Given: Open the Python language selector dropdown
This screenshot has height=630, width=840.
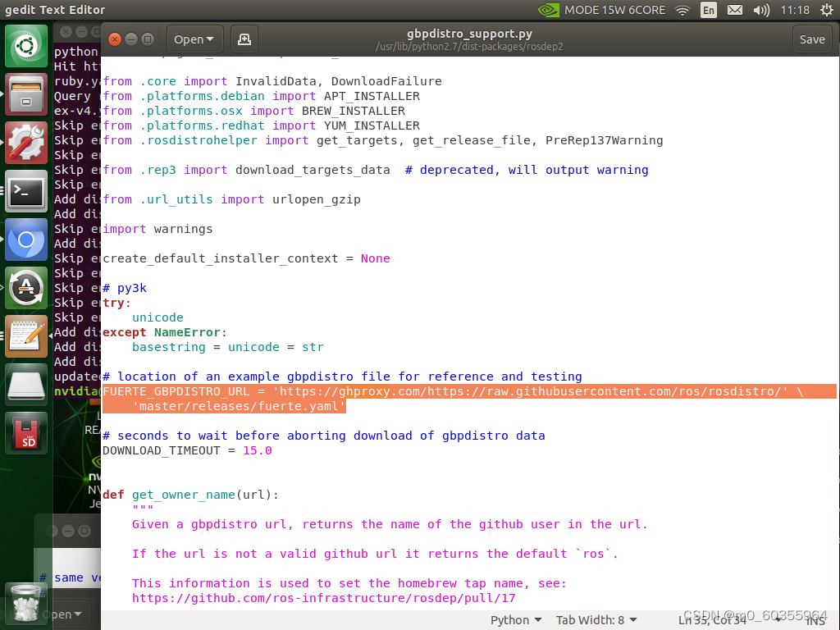Looking at the screenshot, I should [x=516, y=620].
